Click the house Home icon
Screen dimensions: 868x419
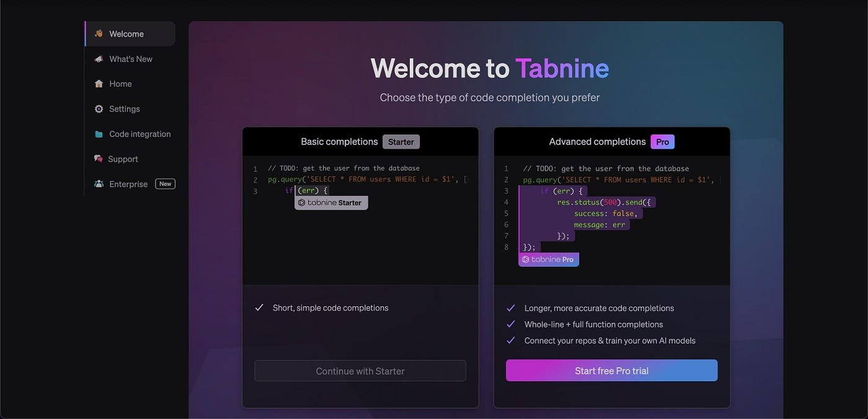tap(99, 84)
